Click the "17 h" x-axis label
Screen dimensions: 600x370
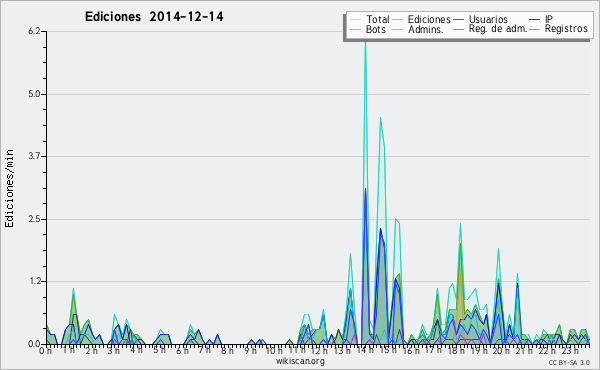click(433, 350)
